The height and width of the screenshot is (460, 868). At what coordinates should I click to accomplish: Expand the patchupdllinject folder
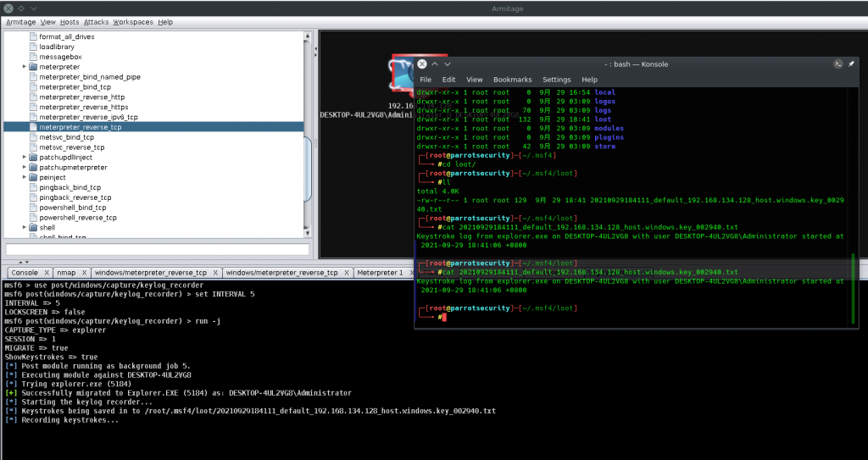(x=25, y=158)
